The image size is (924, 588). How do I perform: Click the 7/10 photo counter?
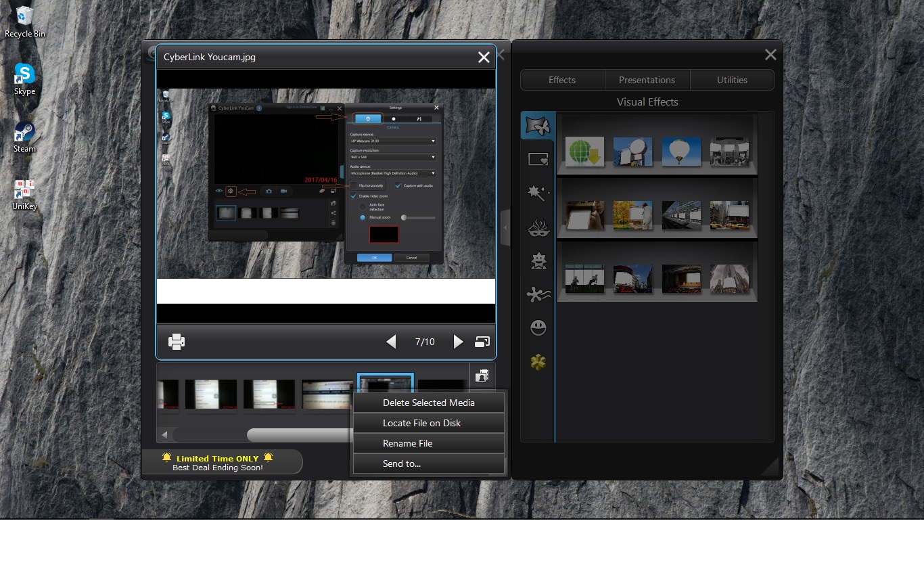(425, 342)
